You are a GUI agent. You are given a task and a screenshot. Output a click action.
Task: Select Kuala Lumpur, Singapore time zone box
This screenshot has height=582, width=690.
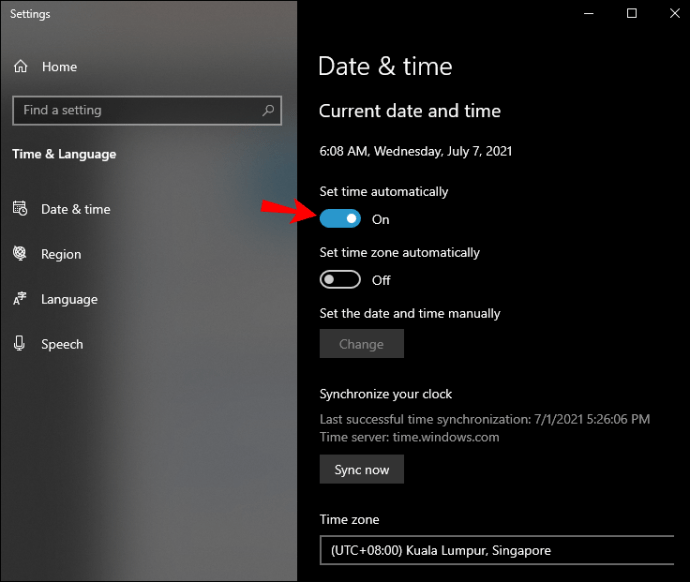click(x=497, y=550)
